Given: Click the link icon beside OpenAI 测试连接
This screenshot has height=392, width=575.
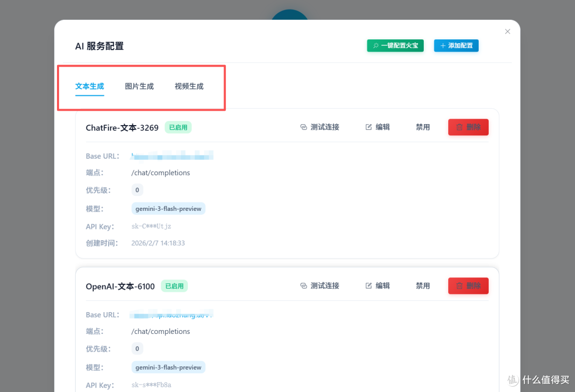Looking at the screenshot, I should point(303,285).
